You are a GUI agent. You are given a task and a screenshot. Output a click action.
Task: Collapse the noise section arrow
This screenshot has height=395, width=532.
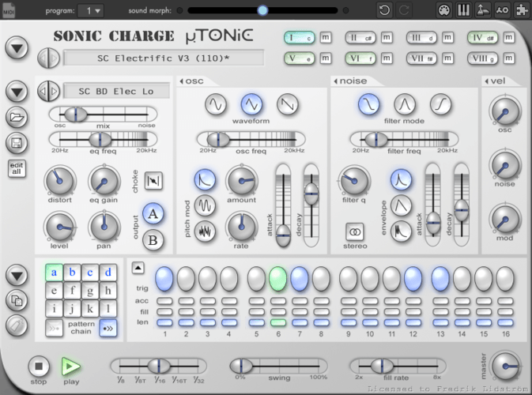click(x=335, y=81)
